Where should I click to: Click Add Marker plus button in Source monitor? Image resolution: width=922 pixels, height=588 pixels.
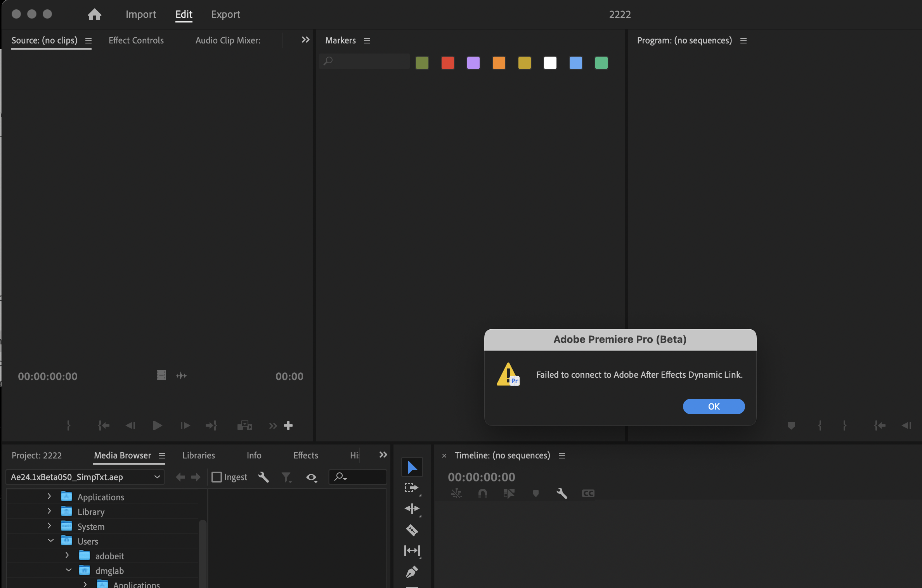[288, 425]
